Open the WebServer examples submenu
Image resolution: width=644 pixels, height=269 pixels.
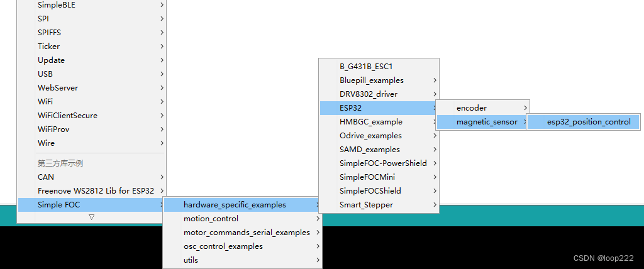(x=91, y=88)
